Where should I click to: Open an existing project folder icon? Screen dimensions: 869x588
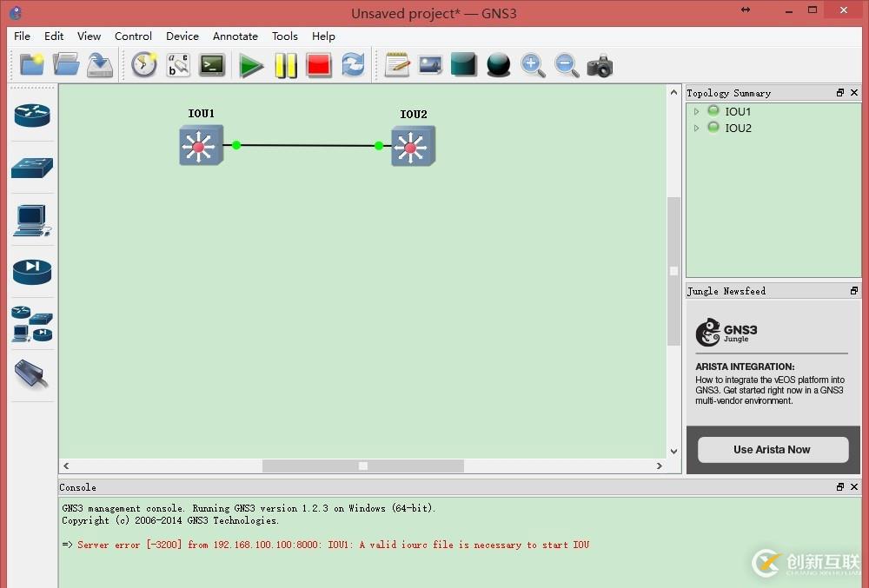click(66, 65)
